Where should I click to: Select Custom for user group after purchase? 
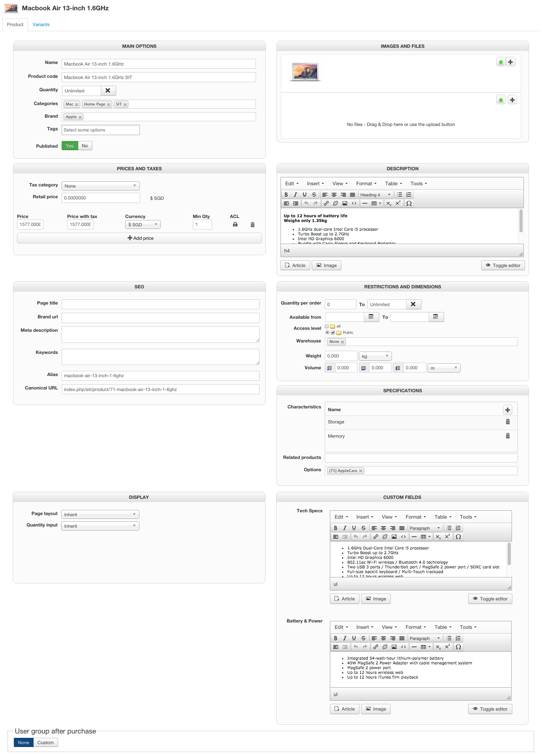(x=45, y=743)
